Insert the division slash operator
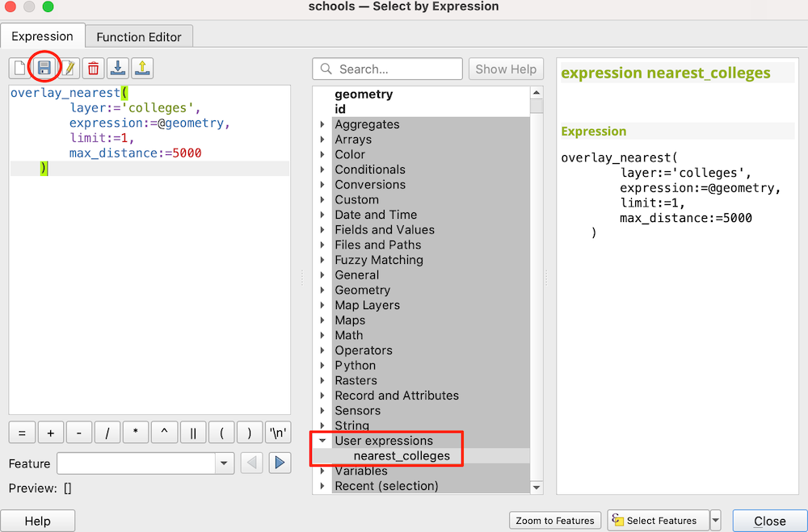 click(x=107, y=433)
